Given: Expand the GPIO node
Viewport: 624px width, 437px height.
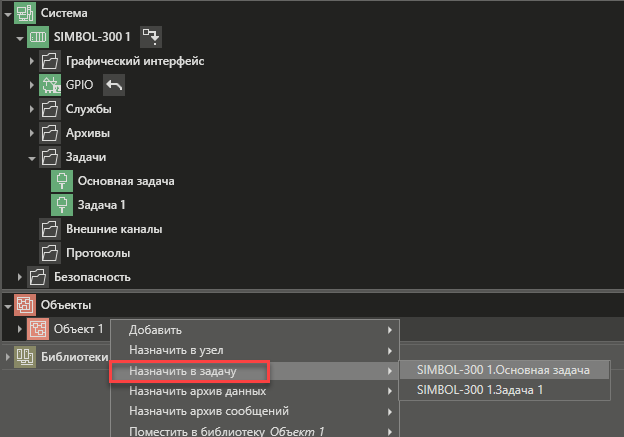Looking at the screenshot, I should click(x=32, y=85).
